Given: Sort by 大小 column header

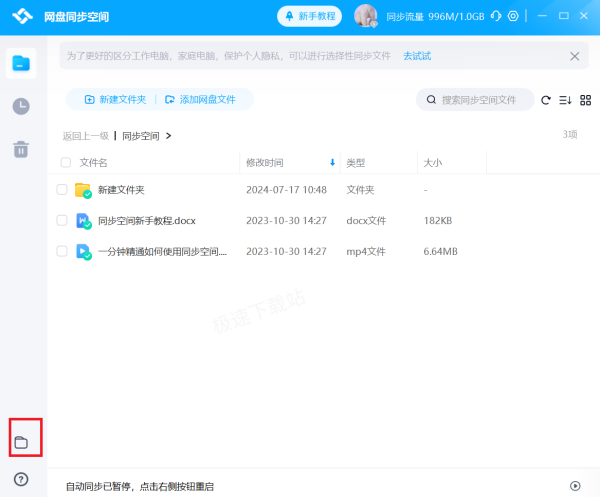Looking at the screenshot, I should 433,163.
